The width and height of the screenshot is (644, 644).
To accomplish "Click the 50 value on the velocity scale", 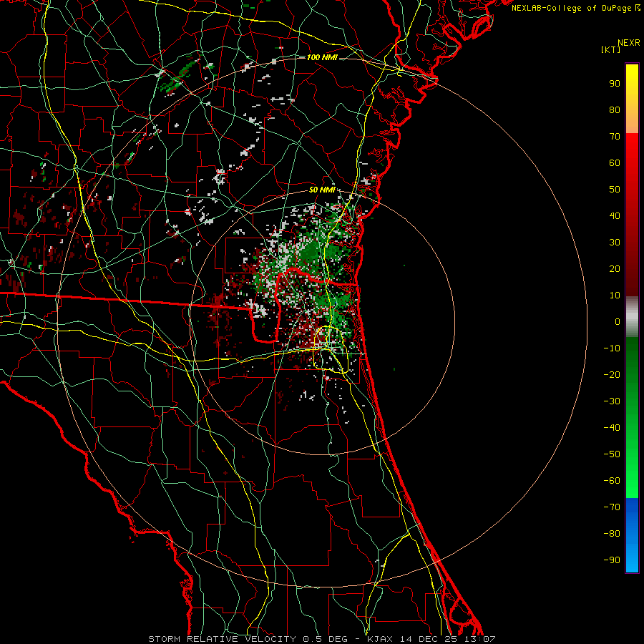I will (x=615, y=190).
